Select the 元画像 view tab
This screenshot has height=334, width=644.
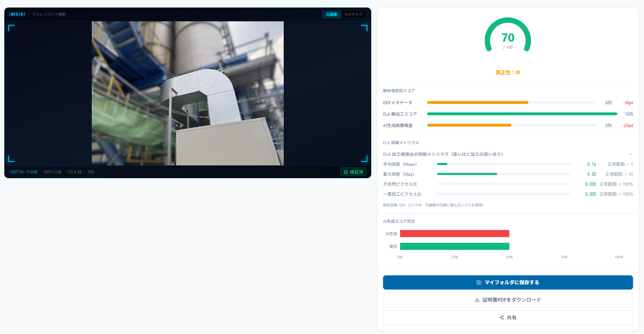click(331, 14)
